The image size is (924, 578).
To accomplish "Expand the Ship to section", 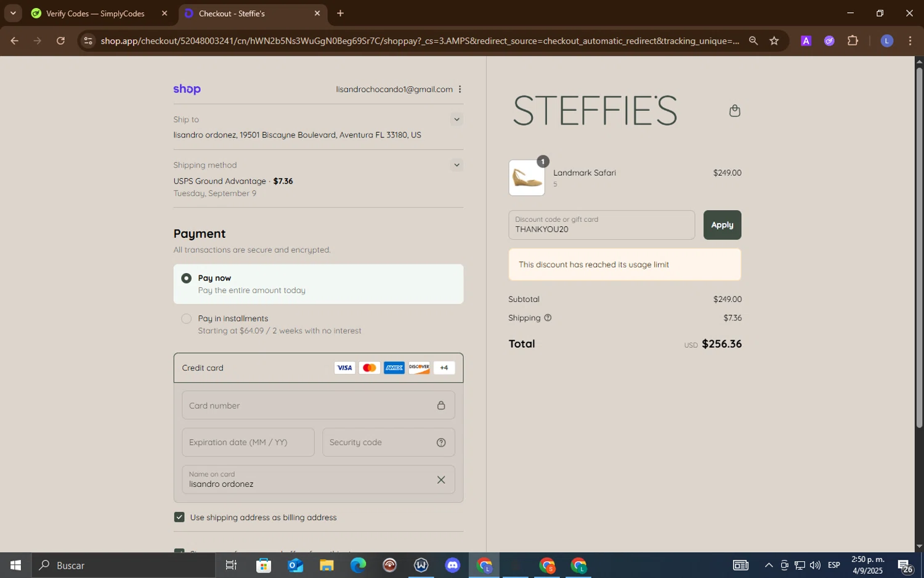I will click(x=456, y=120).
